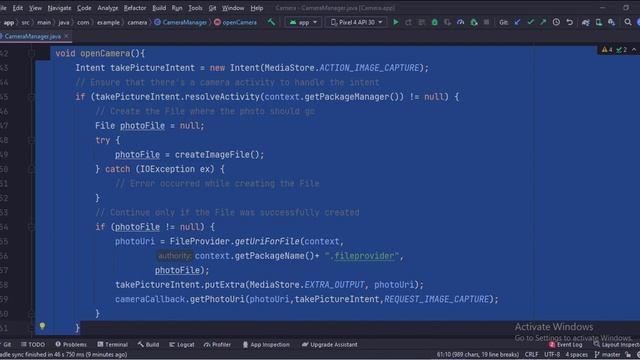Close the CameraManager.java tab
Viewport: 640px width, 360px height.
(x=67, y=36)
